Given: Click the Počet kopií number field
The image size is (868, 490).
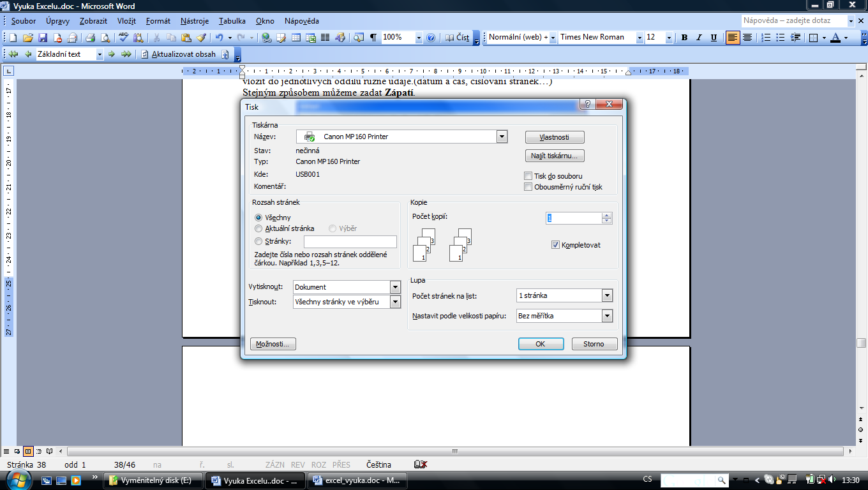Looking at the screenshot, I should (x=574, y=218).
